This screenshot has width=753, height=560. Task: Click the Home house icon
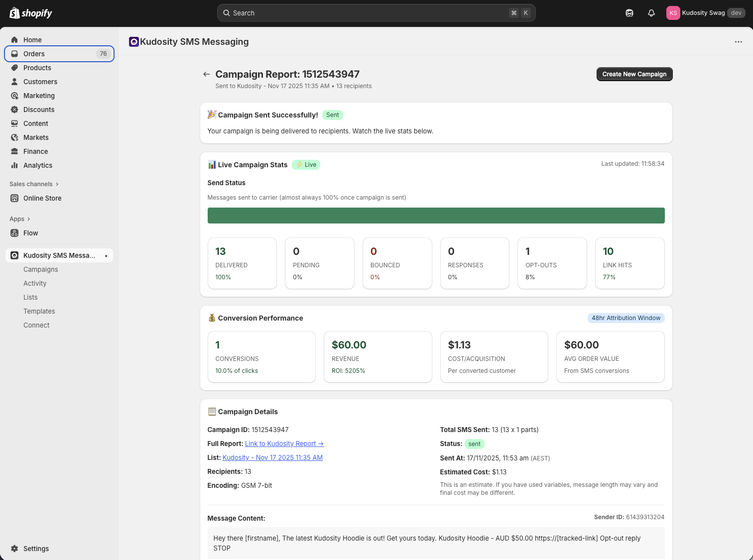[x=14, y=40]
